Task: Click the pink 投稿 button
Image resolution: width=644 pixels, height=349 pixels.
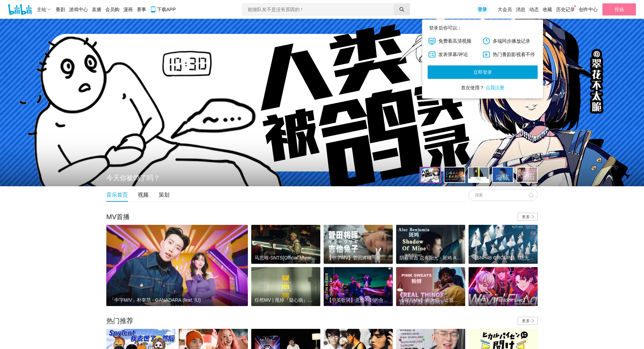Action: [619, 9]
